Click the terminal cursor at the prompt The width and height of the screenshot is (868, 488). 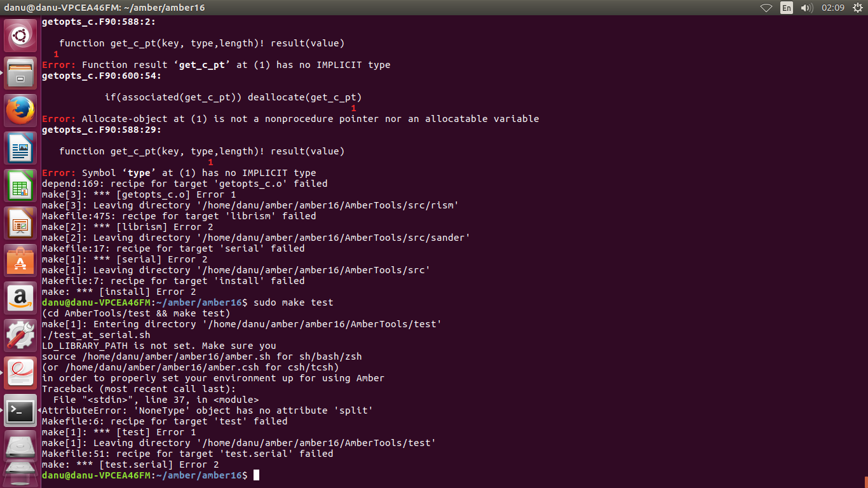(x=256, y=475)
